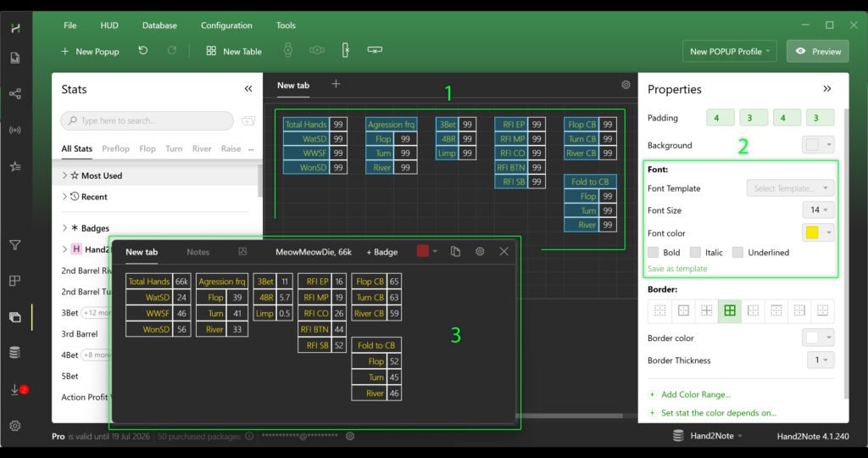Open the Configuration menu
This screenshot has height=458, width=868.
click(x=226, y=25)
